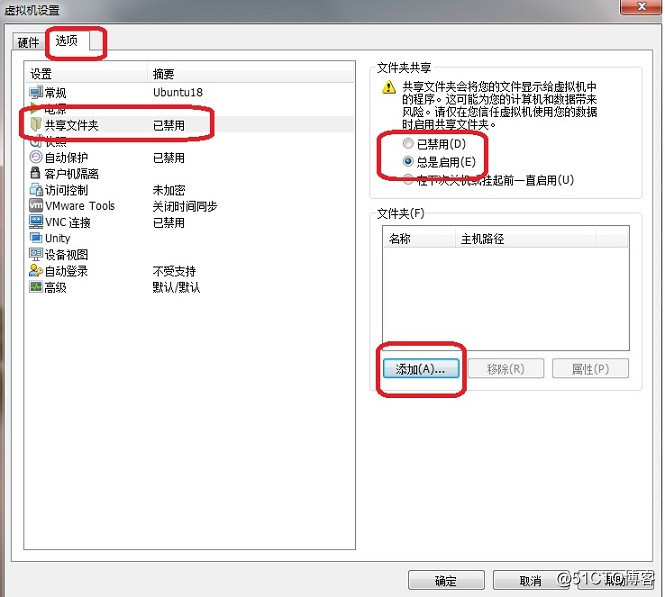Click the 关闭时间同步 summary value
Screen dimensions: 665x597
[x=185, y=206]
